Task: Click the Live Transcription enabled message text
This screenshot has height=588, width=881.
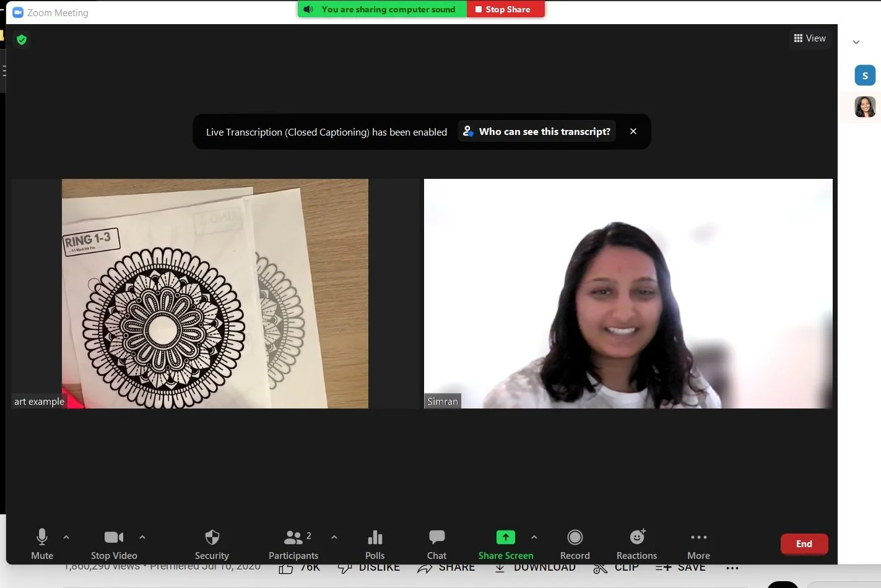Action: (x=326, y=132)
